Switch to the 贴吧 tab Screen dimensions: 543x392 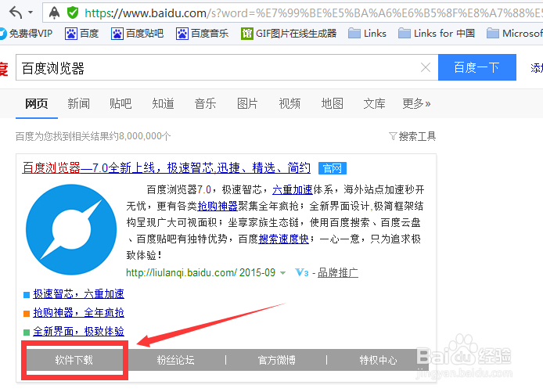[120, 103]
